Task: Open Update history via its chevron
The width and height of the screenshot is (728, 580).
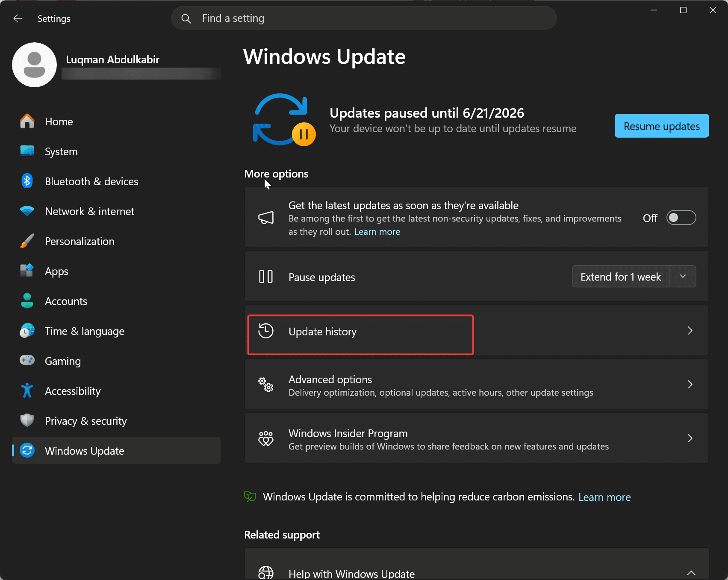Action: [690, 331]
